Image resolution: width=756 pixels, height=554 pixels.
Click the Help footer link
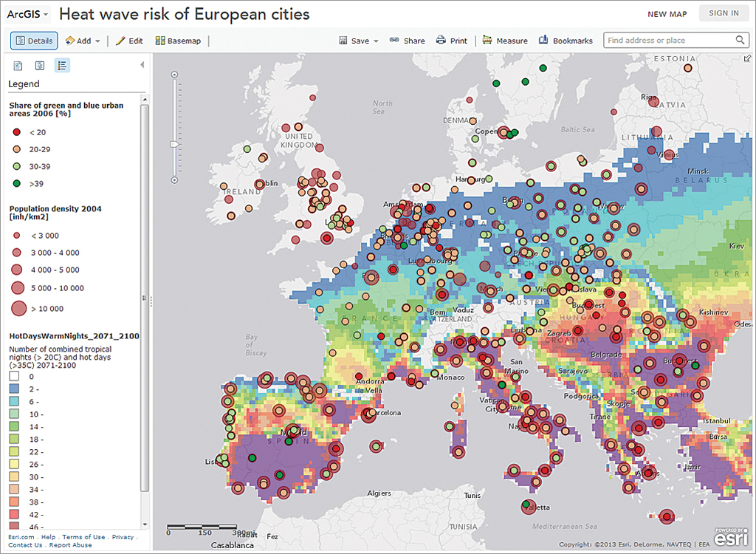(48, 536)
